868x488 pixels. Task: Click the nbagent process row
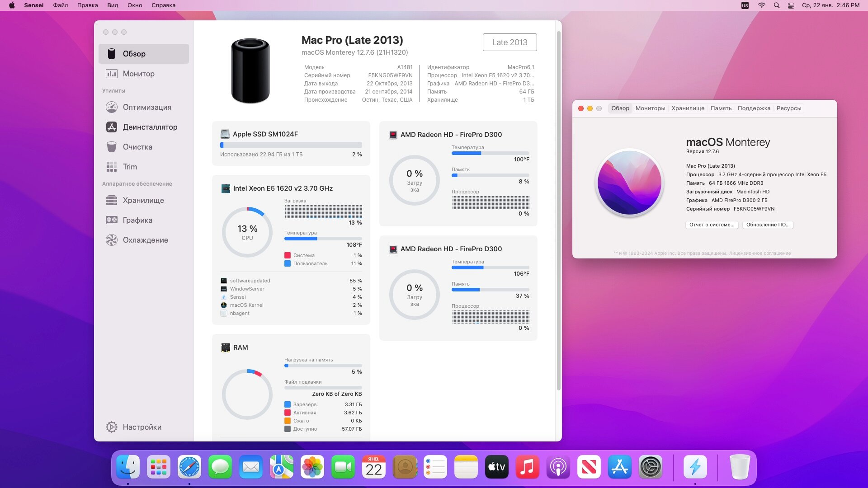(x=291, y=313)
